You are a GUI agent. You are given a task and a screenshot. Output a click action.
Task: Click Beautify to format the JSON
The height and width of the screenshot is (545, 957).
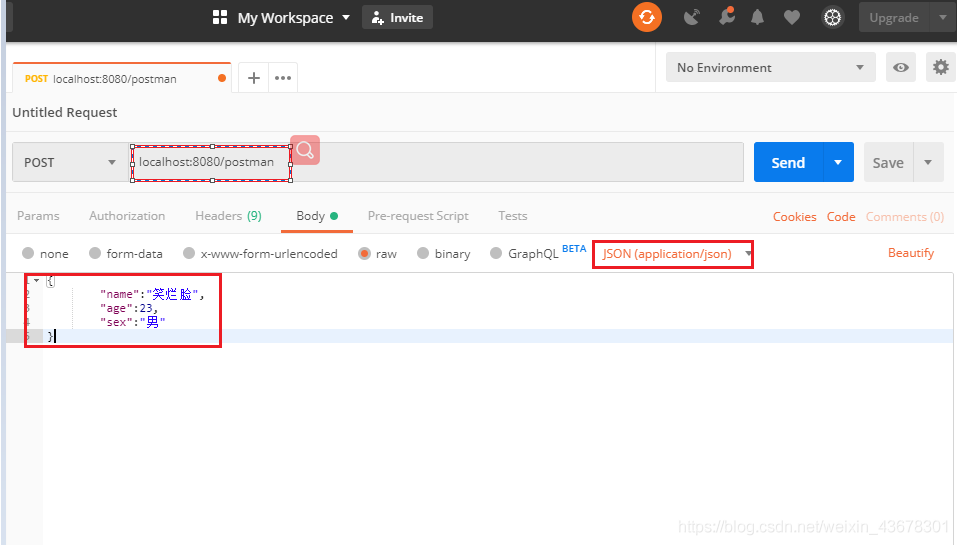click(x=911, y=253)
